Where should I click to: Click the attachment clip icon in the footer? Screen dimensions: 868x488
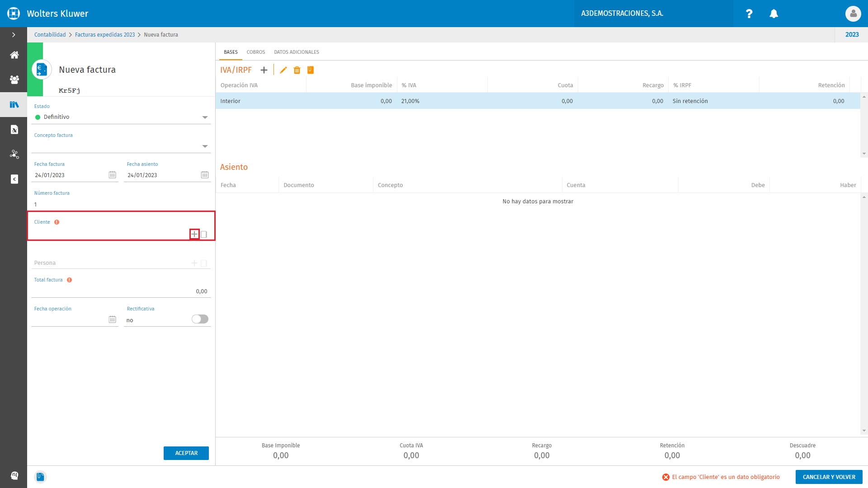tap(41, 477)
